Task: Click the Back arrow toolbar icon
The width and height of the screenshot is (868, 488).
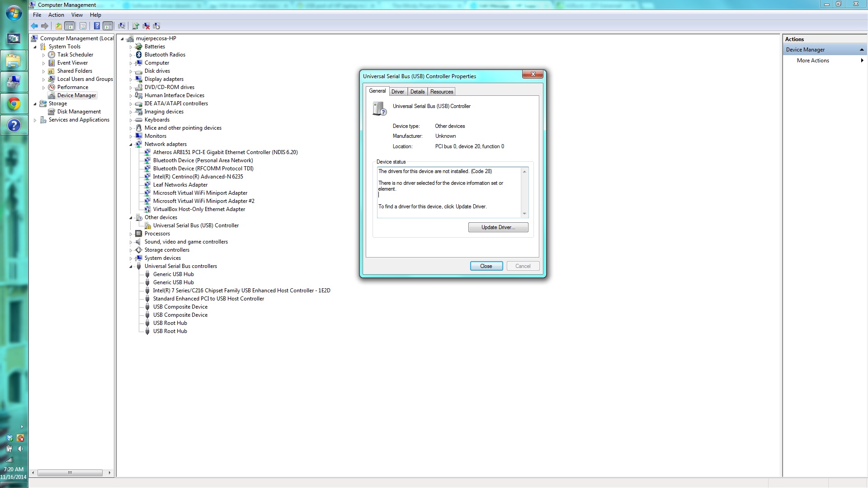Action: pyautogui.click(x=34, y=26)
